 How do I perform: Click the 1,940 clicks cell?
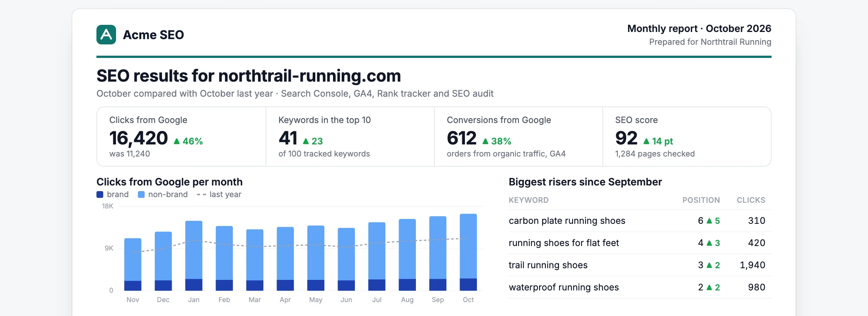tap(752, 265)
